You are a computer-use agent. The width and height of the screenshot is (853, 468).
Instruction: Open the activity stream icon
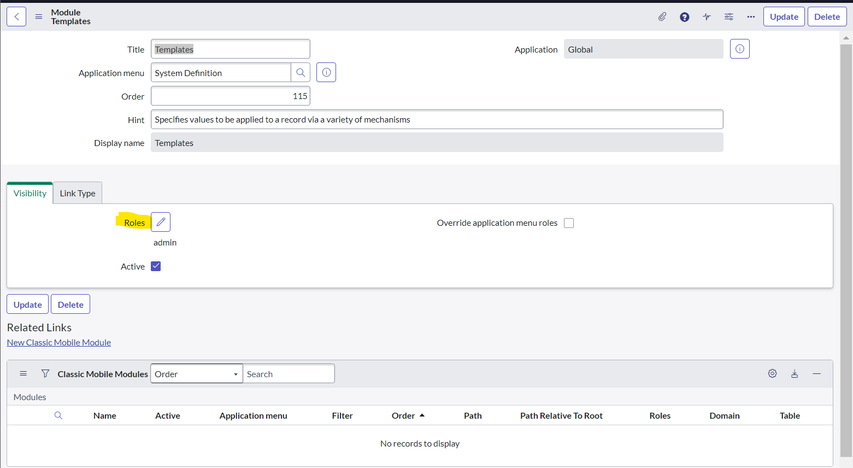coord(707,17)
